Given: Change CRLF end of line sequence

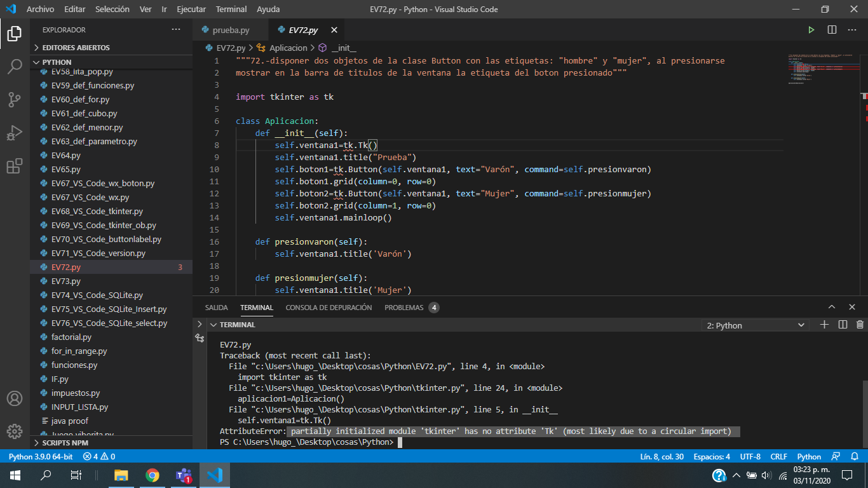Looking at the screenshot, I should pyautogui.click(x=778, y=456).
